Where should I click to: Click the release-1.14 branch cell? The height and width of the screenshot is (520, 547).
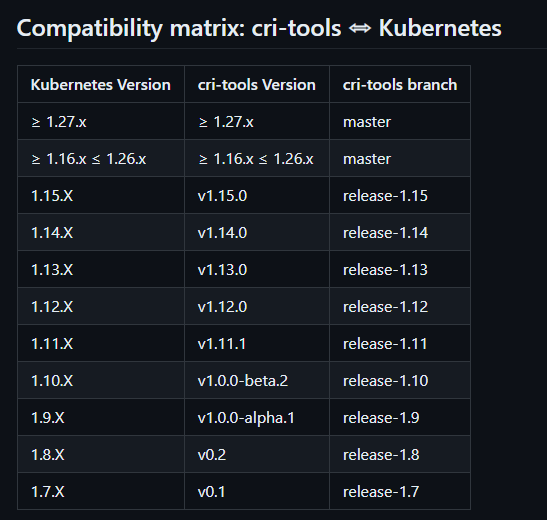coord(400,233)
